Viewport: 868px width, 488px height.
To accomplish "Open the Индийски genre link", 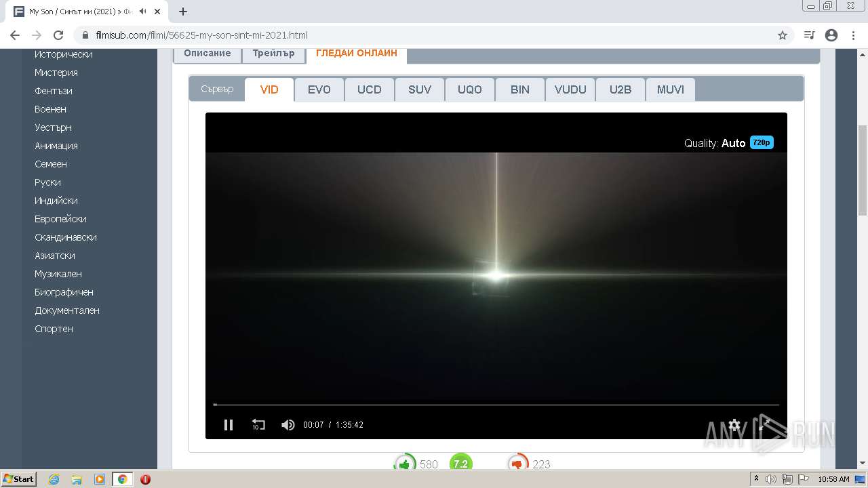I will (56, 201).
